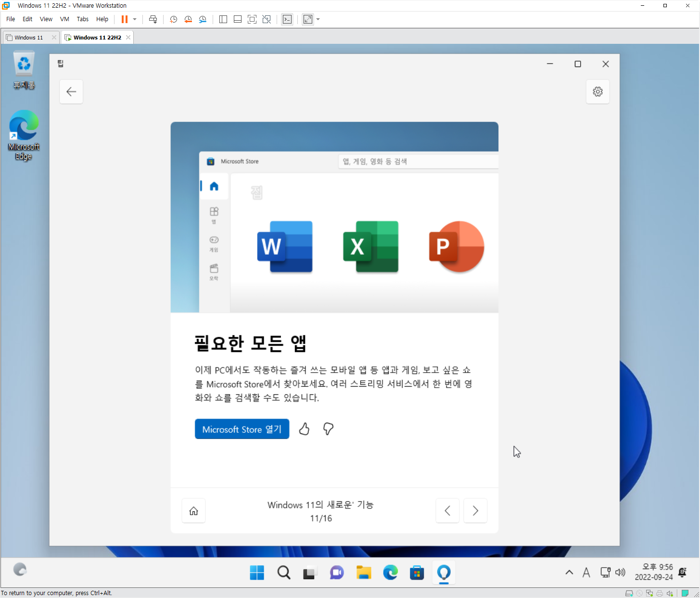
Task: Open the Tabs menu
Action: click(x=83, y=19)
